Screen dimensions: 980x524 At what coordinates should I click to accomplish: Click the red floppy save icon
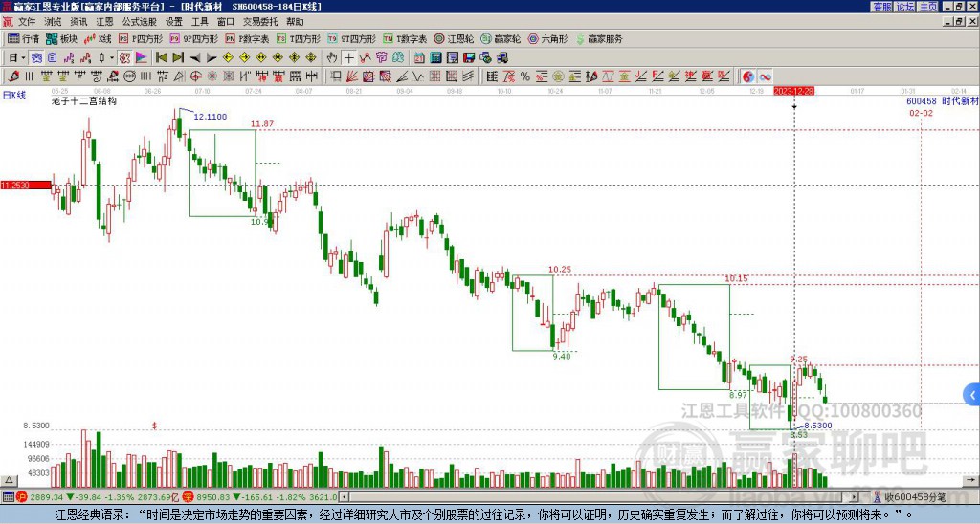[x=469, y=57]
